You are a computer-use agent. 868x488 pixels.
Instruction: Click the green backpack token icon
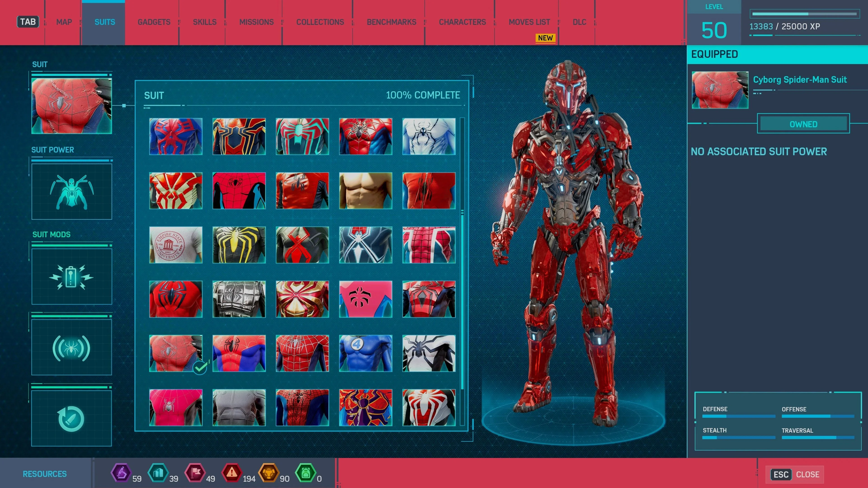pos(305,473)
